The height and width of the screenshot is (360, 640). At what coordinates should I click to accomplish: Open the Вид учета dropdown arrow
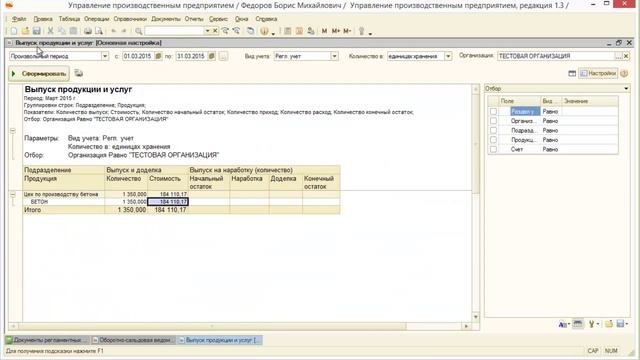pos(334,56)
